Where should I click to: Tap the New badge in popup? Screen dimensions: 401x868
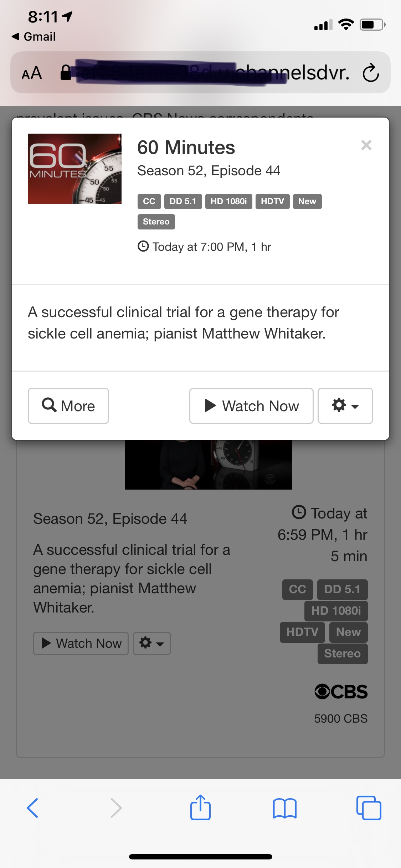[307, 201]
